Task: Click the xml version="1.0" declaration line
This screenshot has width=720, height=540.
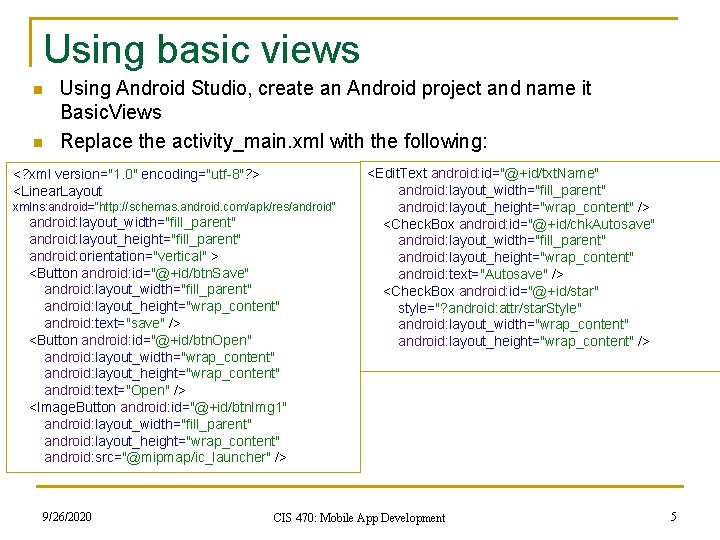Action: tap(136, 174)
